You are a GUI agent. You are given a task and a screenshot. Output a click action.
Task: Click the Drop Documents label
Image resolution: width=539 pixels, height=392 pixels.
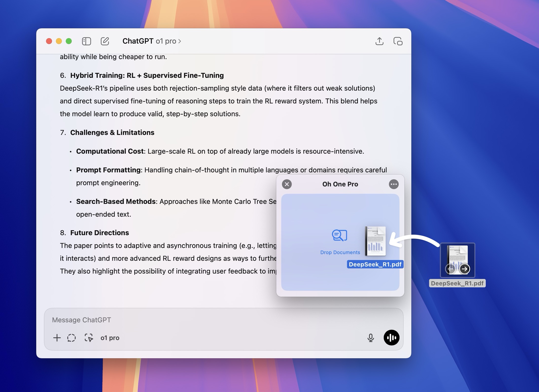tap(340, 252)
